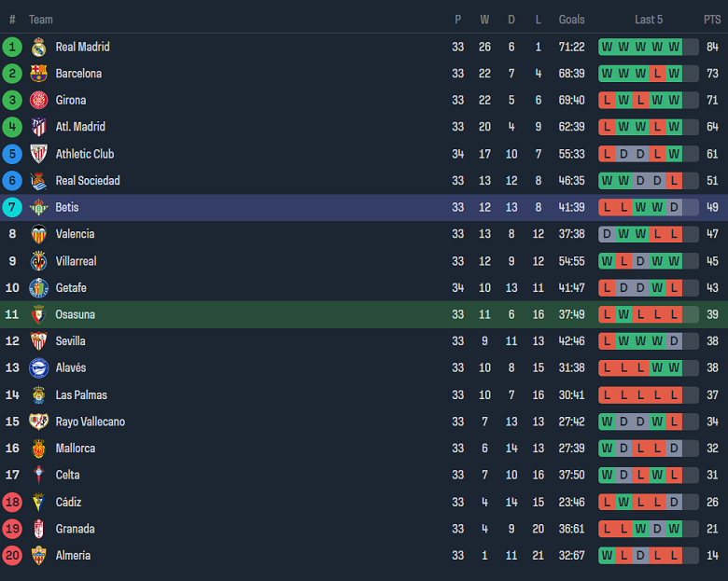Click the Sevilla club crest icon
Screen dimensions: 728x581
(x=38, y=341)
